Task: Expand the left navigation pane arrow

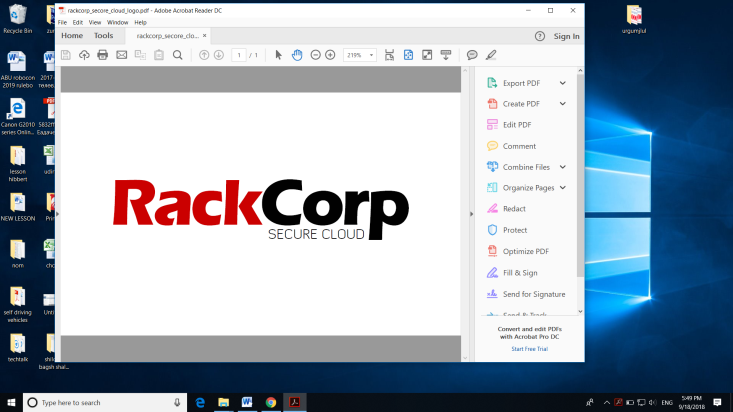Action: click(x=57, y=214)
